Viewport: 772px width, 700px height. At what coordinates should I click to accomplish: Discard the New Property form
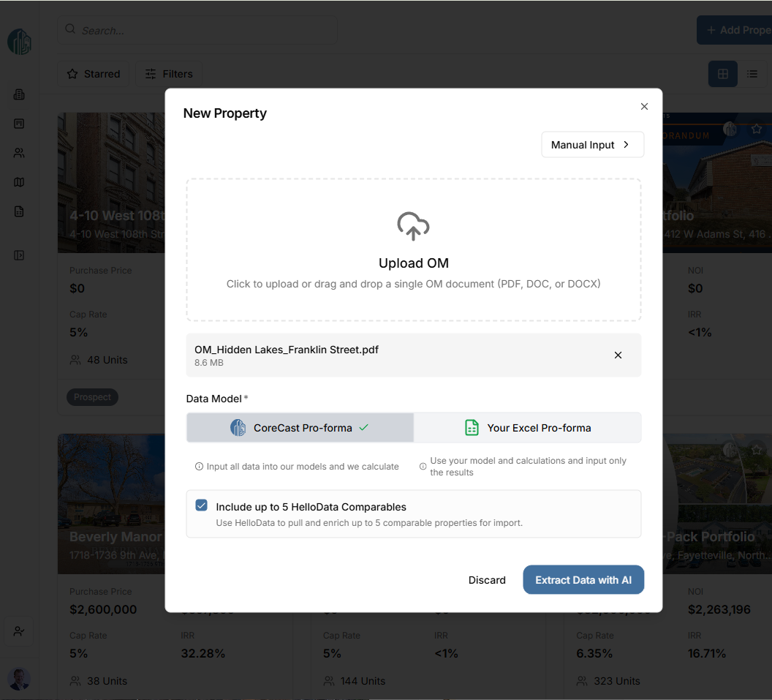click(487, 579)
